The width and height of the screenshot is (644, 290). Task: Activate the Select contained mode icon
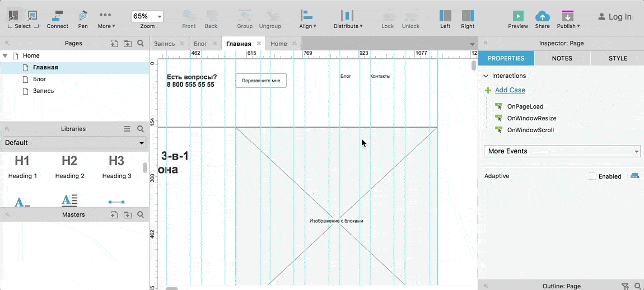(x=32, y=16)
